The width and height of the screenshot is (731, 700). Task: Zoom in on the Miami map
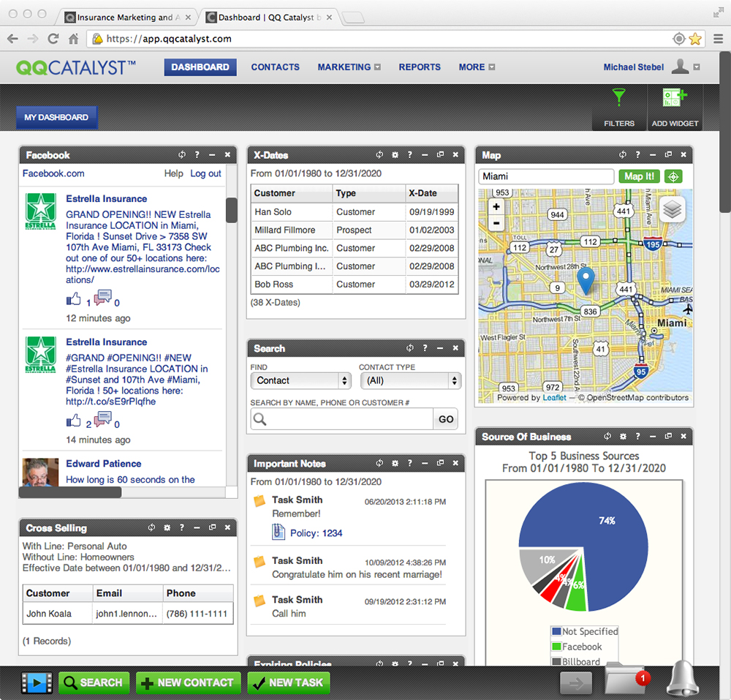(x=496, y=206)
